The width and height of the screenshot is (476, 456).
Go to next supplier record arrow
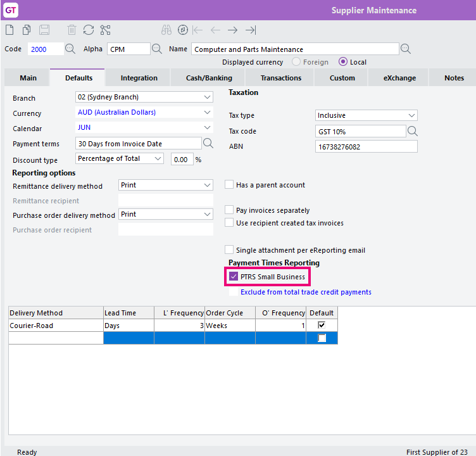(232, 30)
